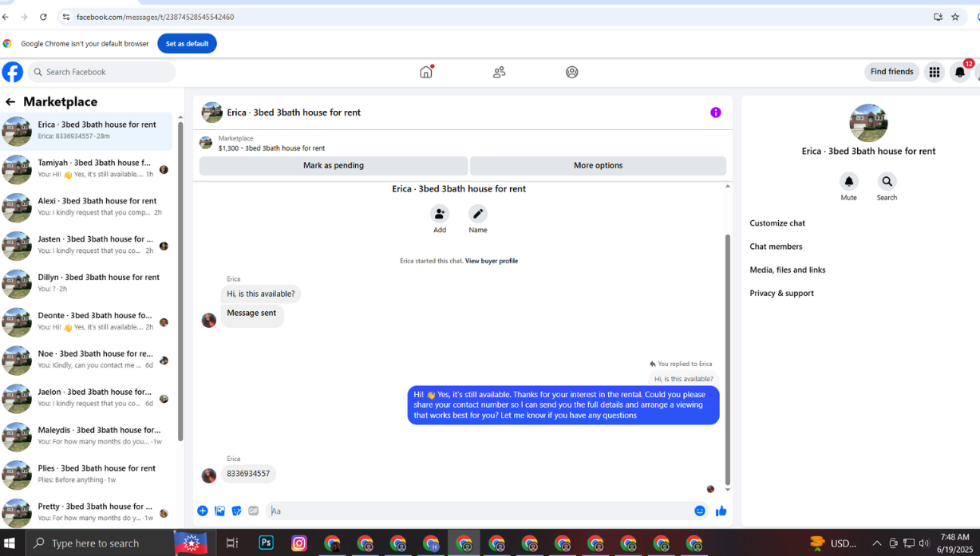Open the notifications bell with badge 12

pyautogui.click(x=960, y=72)
